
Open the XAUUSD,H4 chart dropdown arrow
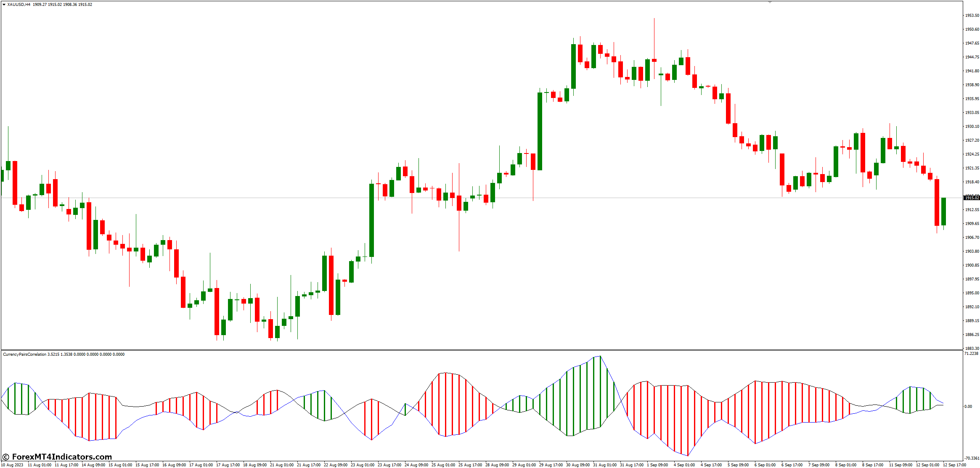(x=4, y=5)
